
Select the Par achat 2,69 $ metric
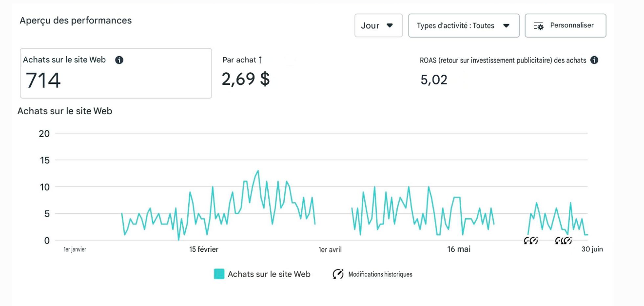point(246,78)
